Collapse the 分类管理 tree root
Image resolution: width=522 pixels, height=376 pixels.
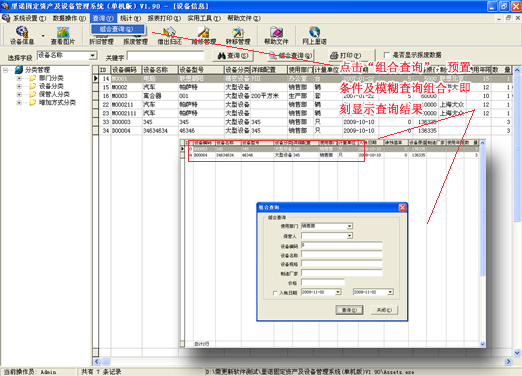pos(5,70)
